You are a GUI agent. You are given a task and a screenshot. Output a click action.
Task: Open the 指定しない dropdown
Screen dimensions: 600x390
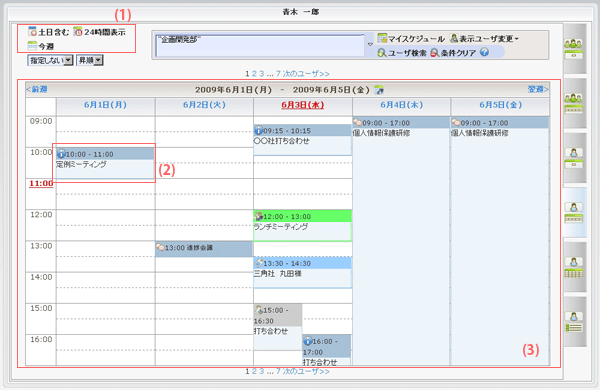tap(50, 60)
